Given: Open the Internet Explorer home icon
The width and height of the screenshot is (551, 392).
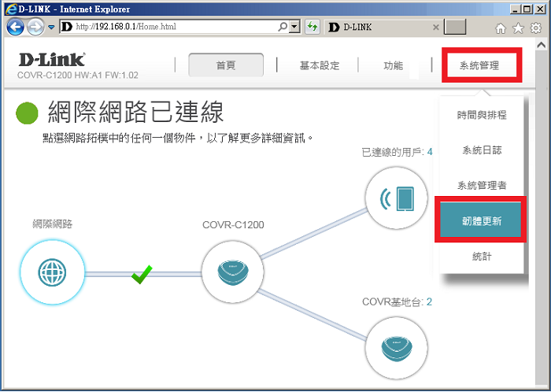Looking at the screenshot, I should pos(501,28).
